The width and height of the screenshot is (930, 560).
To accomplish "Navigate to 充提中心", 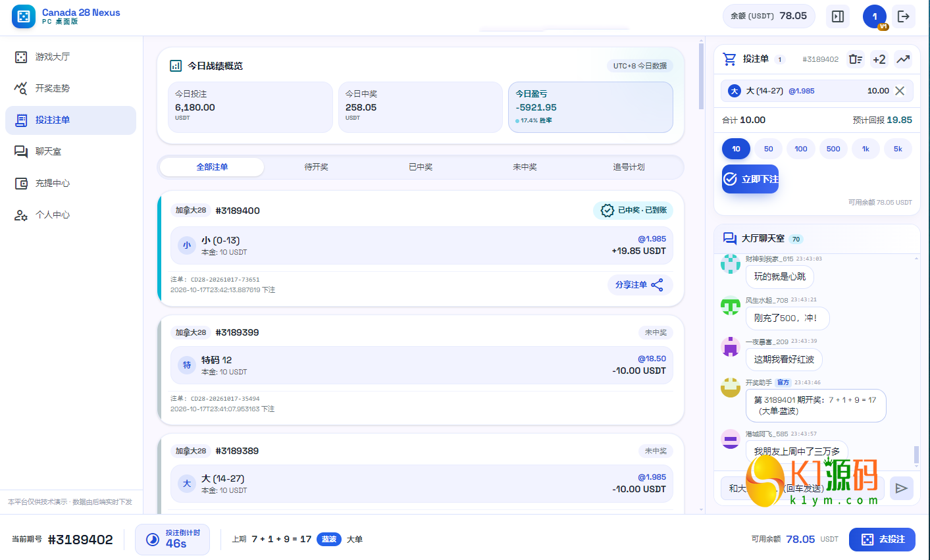I will point(71,183).
